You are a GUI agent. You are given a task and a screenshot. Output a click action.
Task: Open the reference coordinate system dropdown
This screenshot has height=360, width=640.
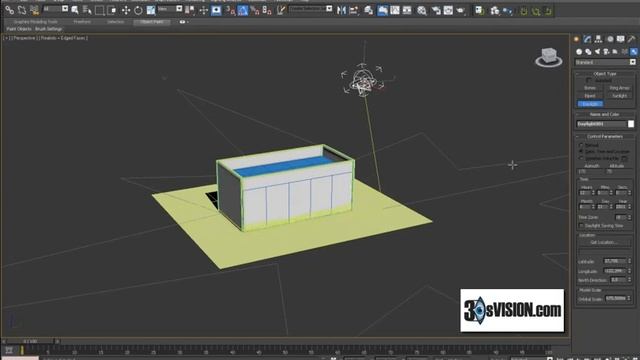pos(170,9)
